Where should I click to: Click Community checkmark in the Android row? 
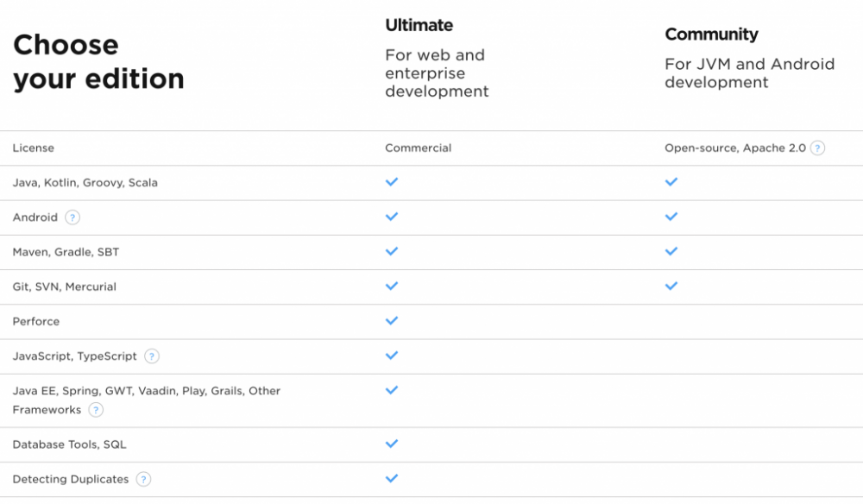671,217
